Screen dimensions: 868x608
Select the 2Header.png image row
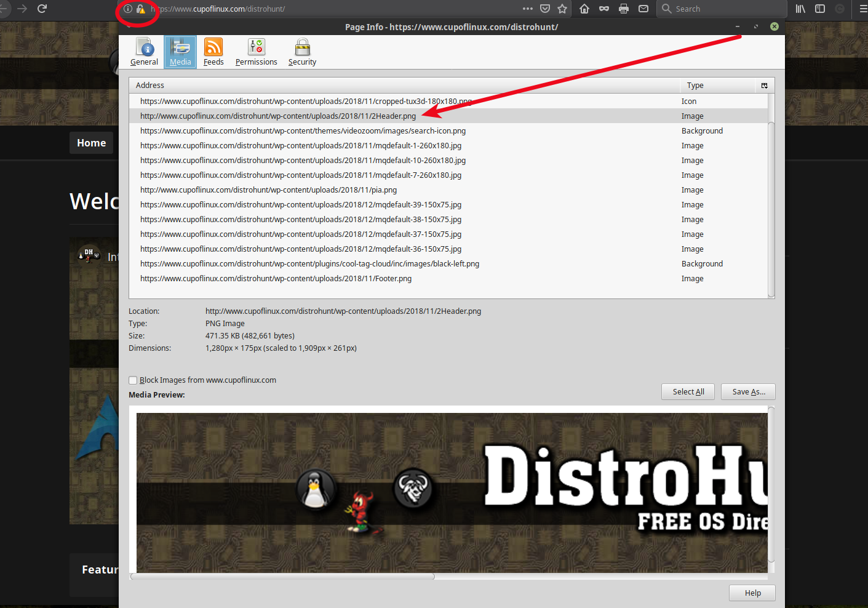[x=448, y=116]
